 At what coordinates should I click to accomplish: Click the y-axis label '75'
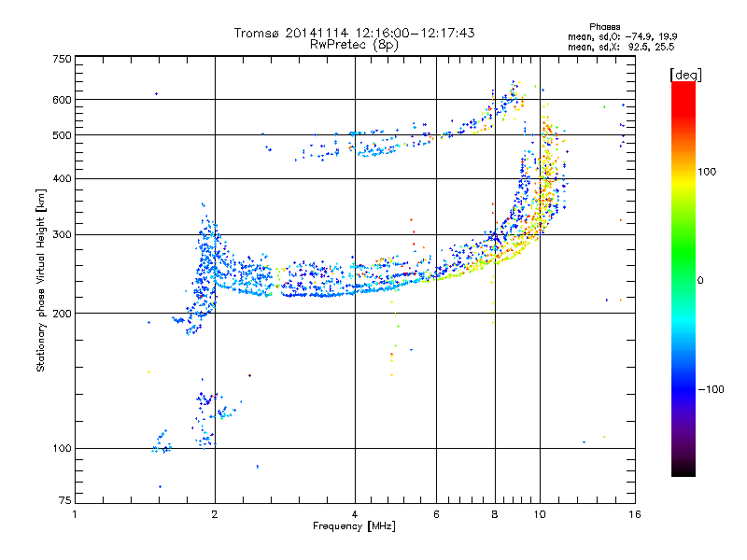click(x=65, y=500)
